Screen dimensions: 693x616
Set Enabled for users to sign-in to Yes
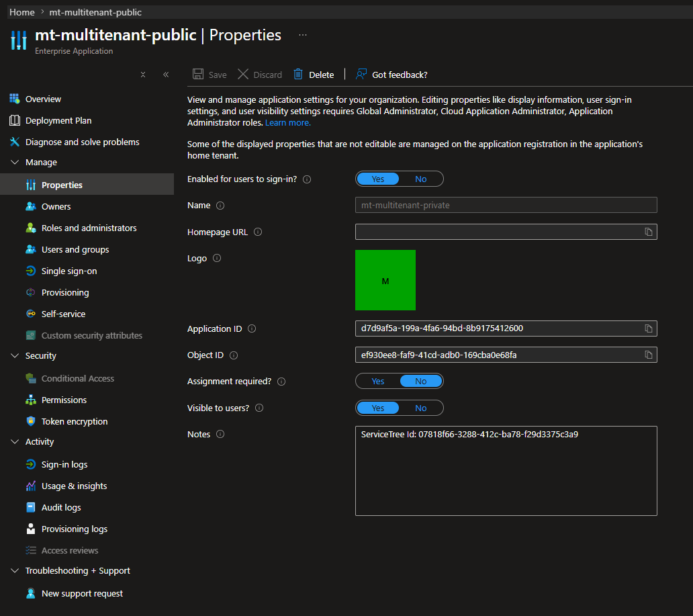(378, 179)
